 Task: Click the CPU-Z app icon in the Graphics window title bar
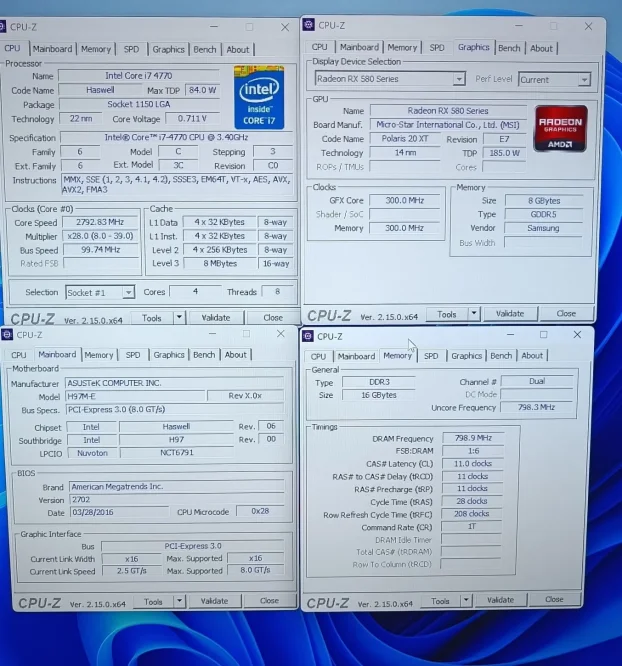(x=308, y=25)
